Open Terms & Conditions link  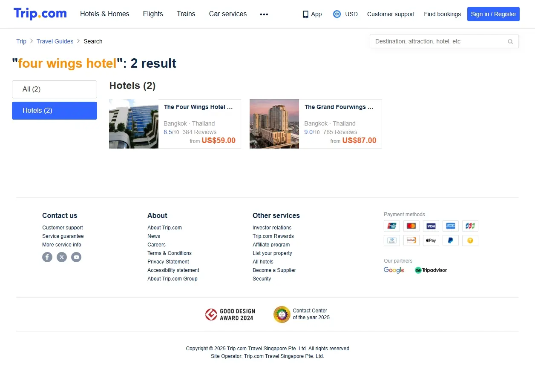[170, 253]
